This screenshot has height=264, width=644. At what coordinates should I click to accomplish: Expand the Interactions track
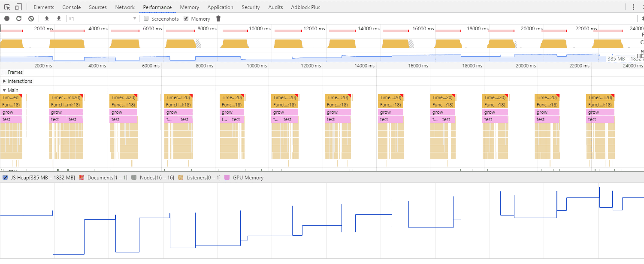tap(4, 81)
